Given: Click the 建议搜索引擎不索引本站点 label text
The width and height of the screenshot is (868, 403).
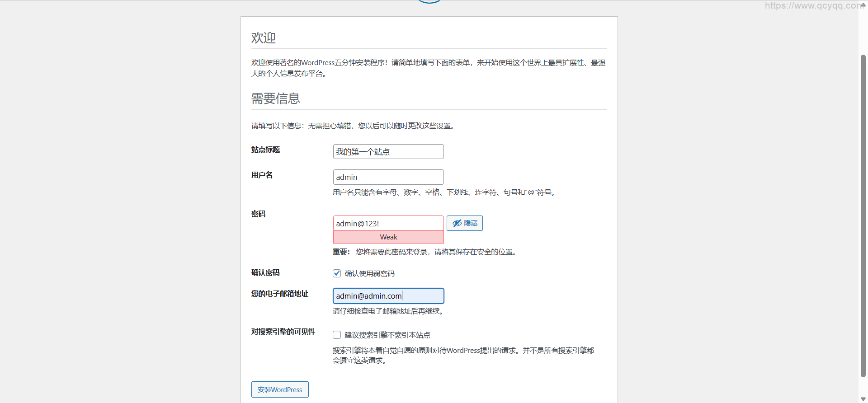Looking at the screenshot, I should coord(387,335).
